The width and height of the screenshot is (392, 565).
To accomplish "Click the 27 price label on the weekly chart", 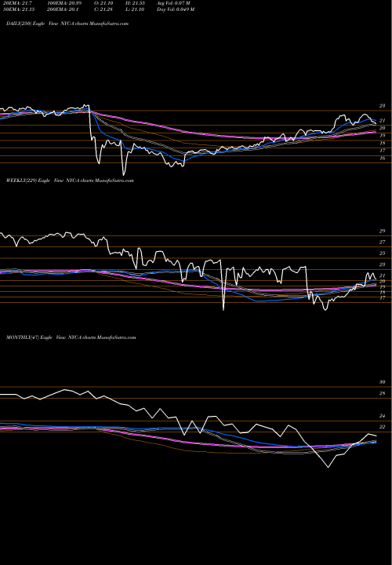I will 382,242.
